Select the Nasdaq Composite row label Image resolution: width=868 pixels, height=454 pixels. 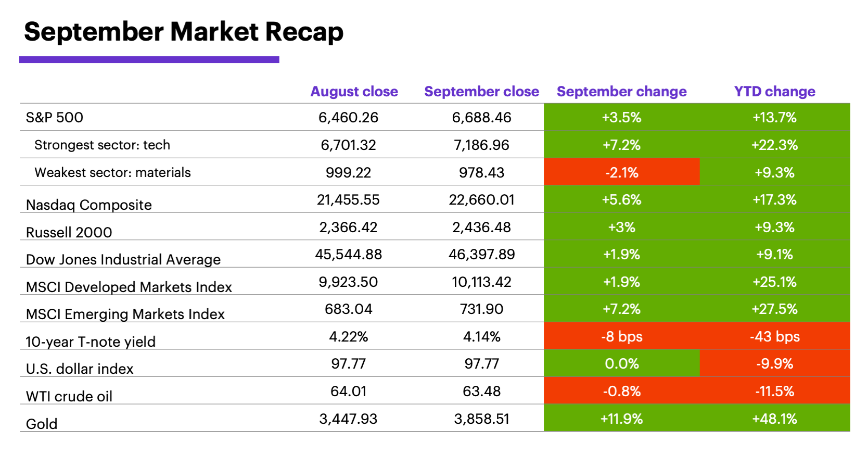[x=89, y=205]
